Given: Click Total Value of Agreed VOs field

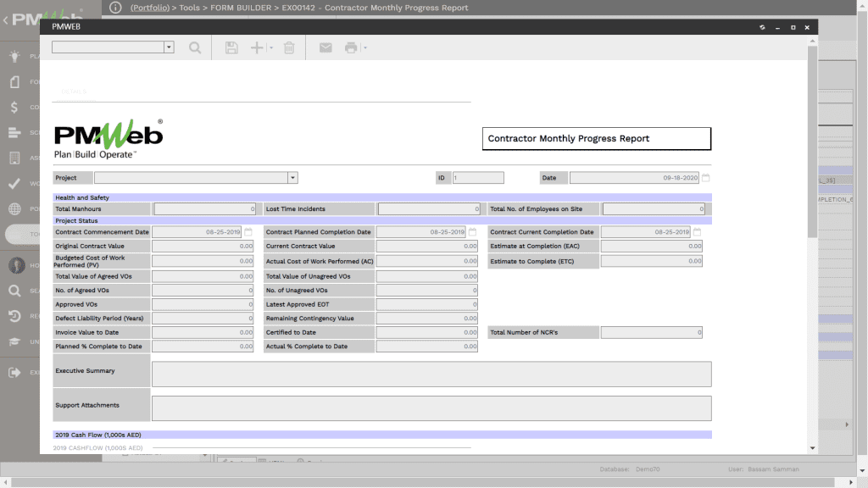Looking at the screenshot, I should [x=203, y=276].
